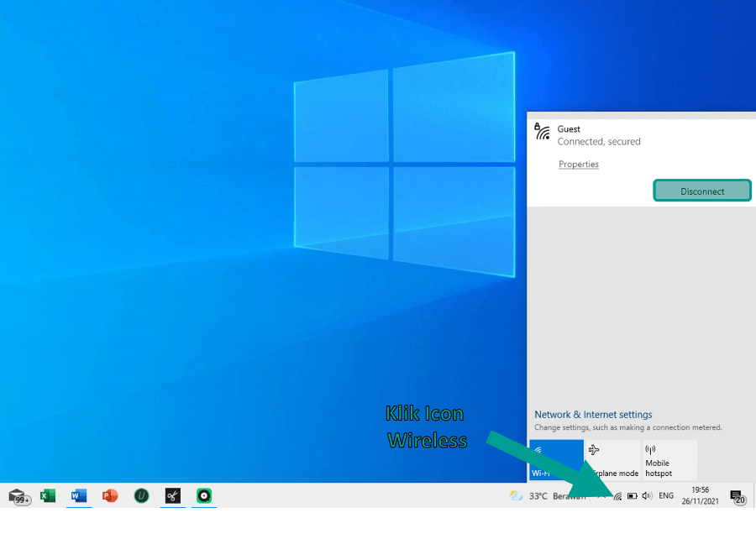Check the battery status tray icon
756x539 pixels.
point(632,496)
